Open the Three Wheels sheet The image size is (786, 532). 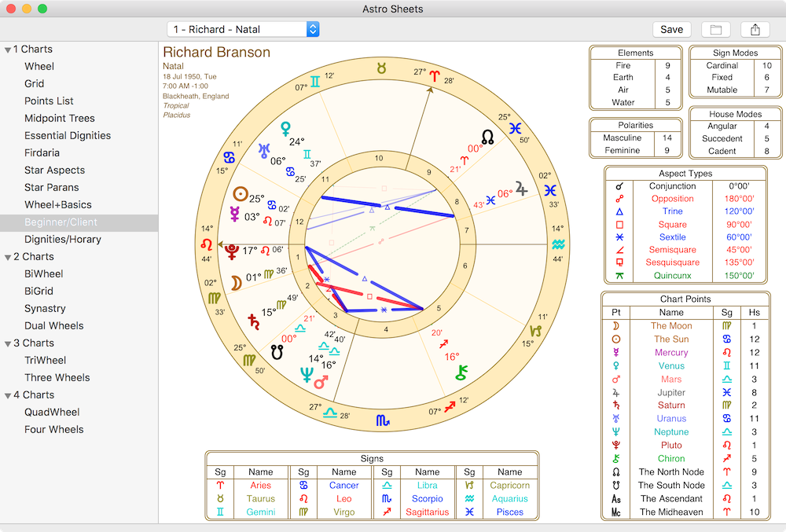tap(57, 378)
